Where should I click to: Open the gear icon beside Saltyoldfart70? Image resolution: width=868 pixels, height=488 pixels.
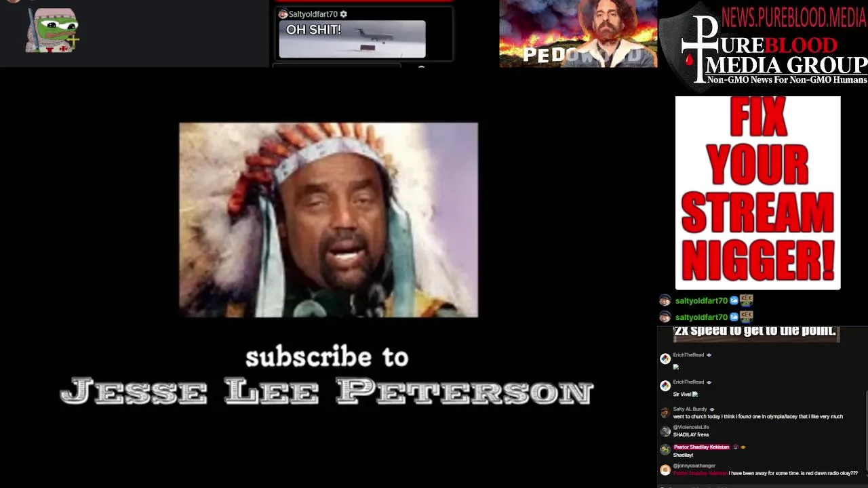coord(344,14)
